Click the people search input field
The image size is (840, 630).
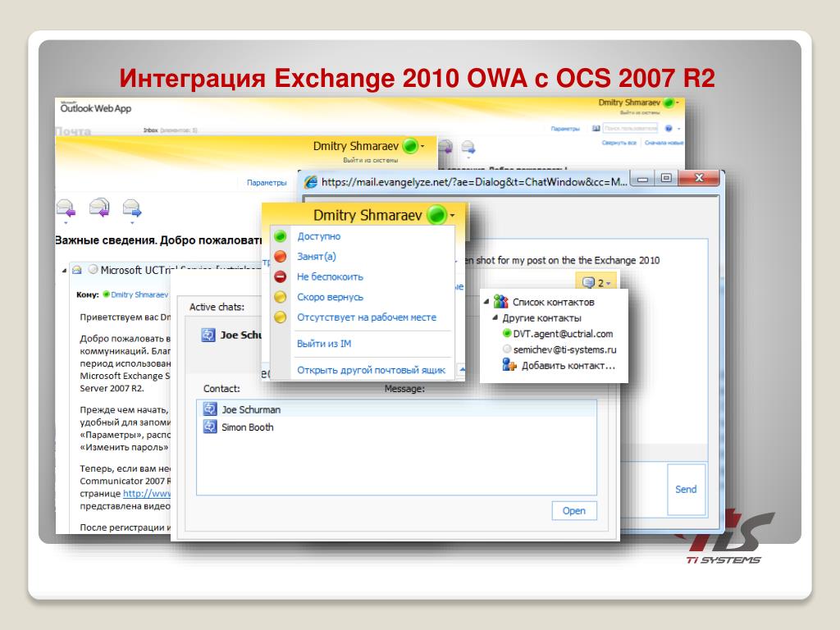click(x=630, y=128)
